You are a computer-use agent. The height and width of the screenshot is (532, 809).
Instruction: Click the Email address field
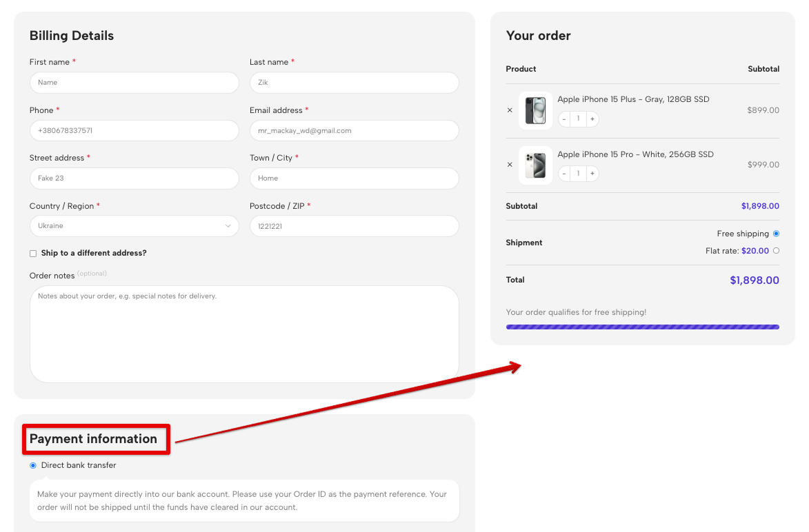pos(354,130)
